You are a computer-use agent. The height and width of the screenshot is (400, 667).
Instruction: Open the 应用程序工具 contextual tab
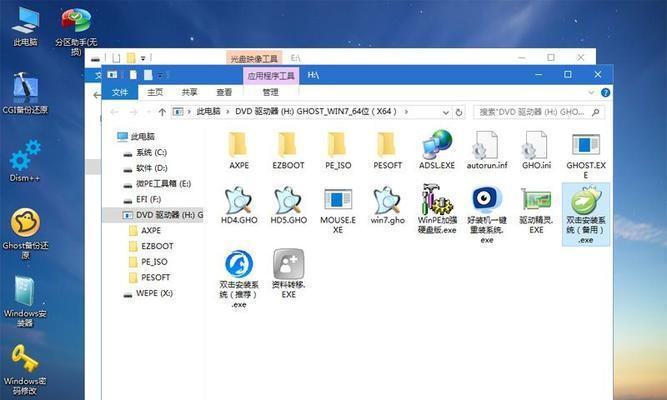[x=271, y=76]
